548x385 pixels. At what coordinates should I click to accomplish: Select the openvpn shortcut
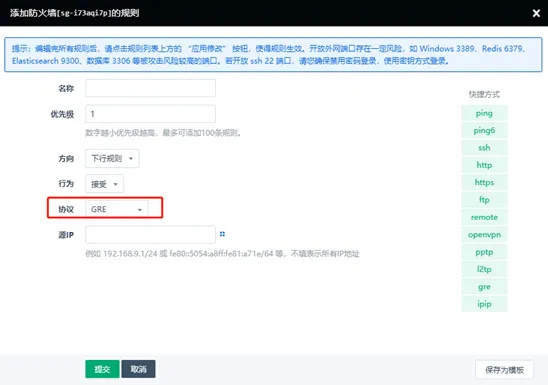[484, 234]
